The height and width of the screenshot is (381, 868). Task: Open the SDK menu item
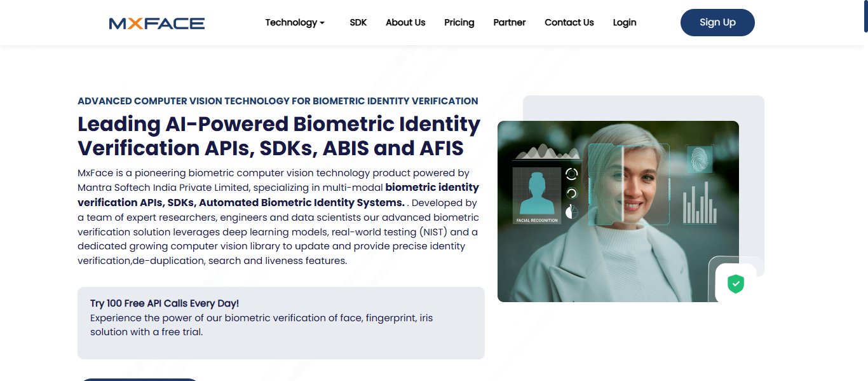(358, 22)
